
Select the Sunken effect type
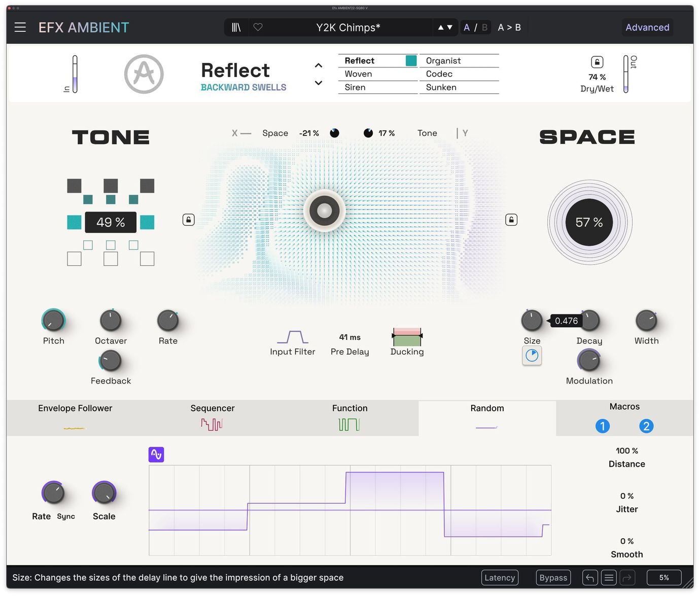459,87
